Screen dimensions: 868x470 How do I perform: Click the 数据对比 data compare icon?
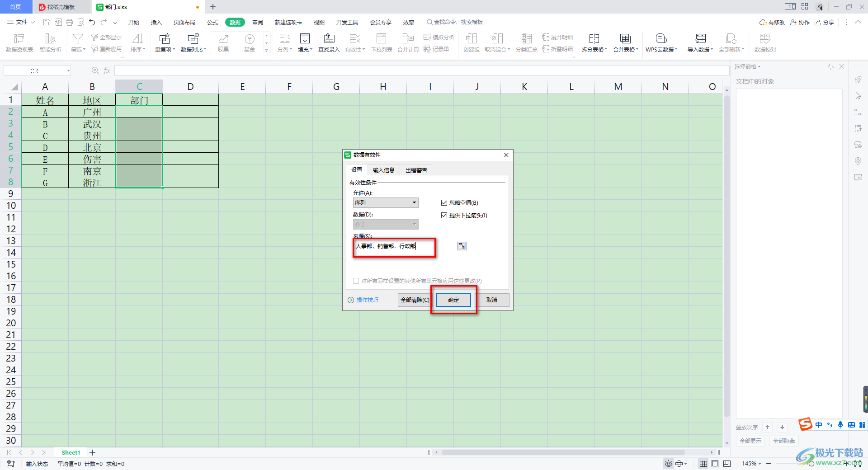click(193, 39)
